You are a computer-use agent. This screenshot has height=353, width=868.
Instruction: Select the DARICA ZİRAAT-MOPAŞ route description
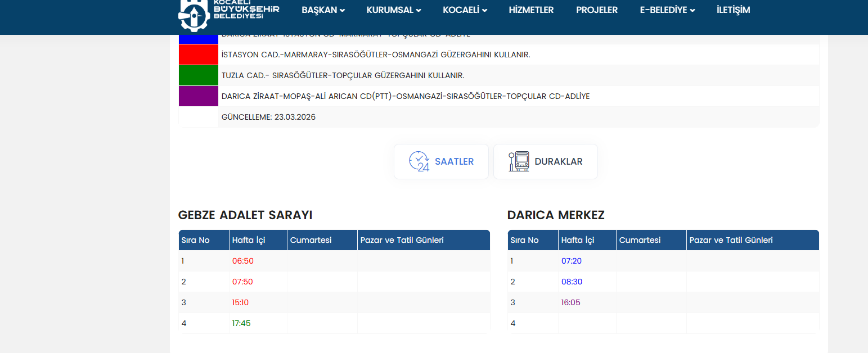[406, 96]
